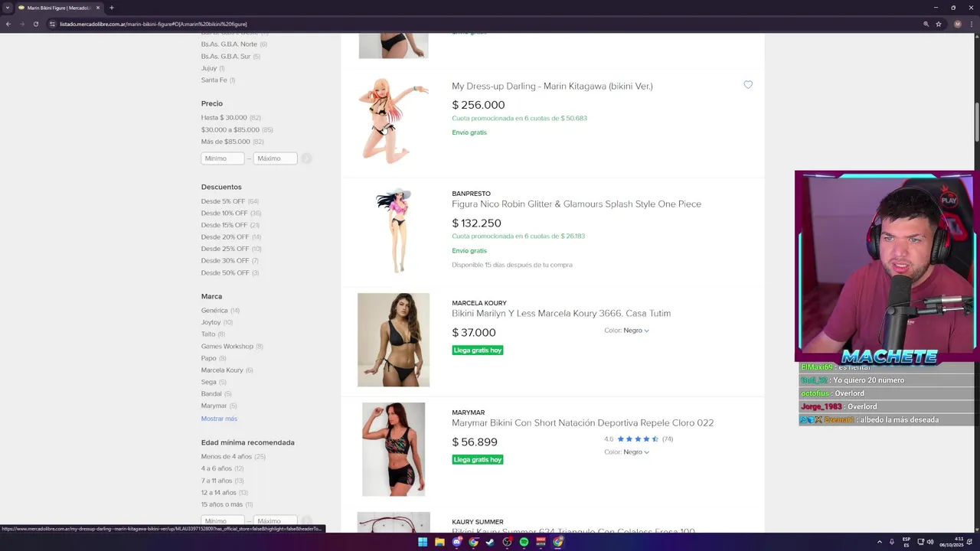Apply the price range arrow button
Screen dimensions: 980x551
(x=306, y=158)
